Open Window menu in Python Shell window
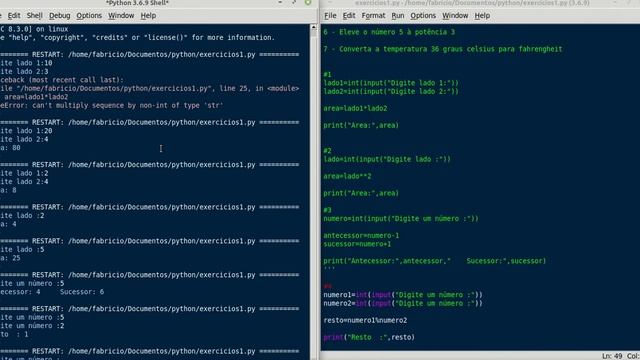 [x=121, y=16]
